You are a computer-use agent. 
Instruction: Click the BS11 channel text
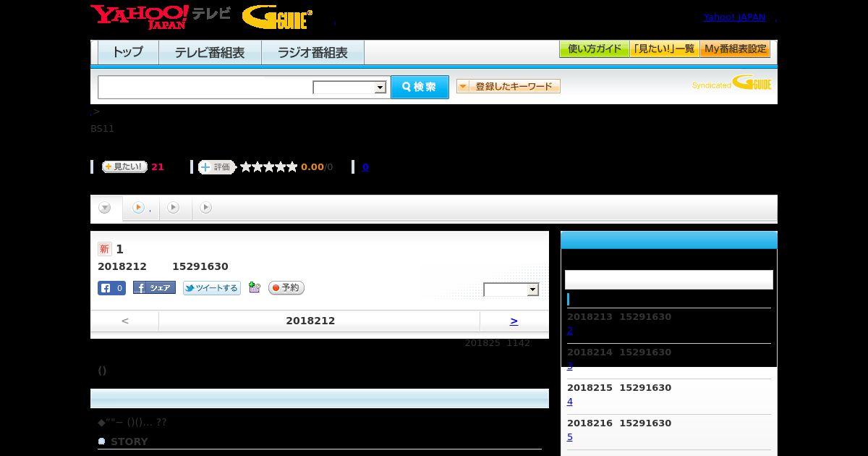pyautogui.click(x=103, y=128)
